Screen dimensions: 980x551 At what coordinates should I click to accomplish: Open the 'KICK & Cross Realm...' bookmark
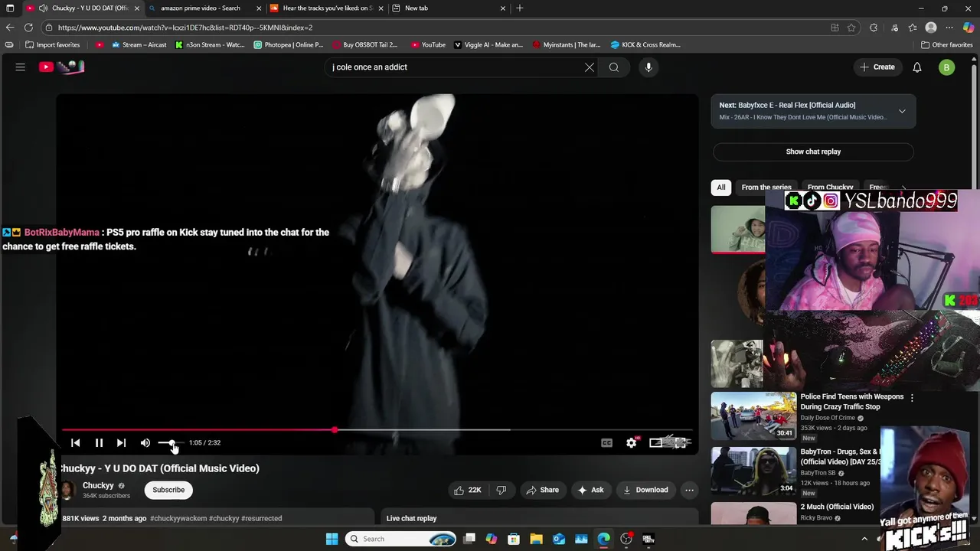[x=645, y=45]
